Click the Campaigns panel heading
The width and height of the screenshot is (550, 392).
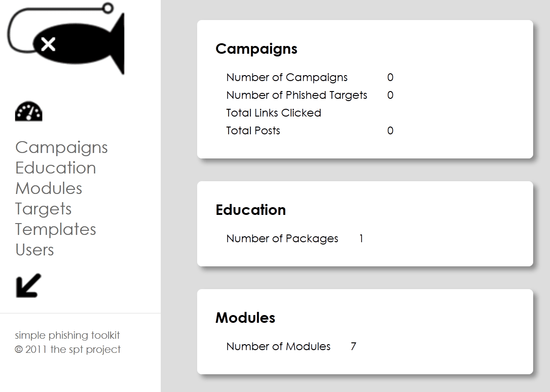click(x=256, y=49)
